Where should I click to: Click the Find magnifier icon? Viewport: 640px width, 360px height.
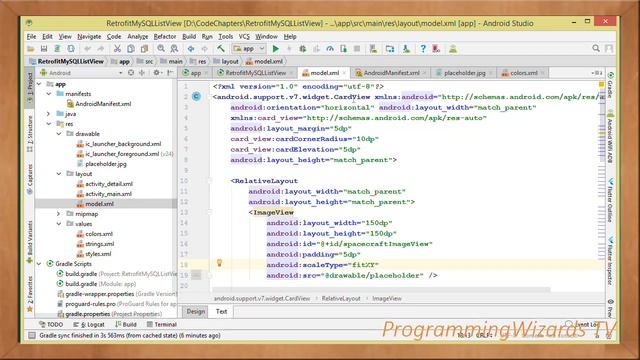[161, 49]
